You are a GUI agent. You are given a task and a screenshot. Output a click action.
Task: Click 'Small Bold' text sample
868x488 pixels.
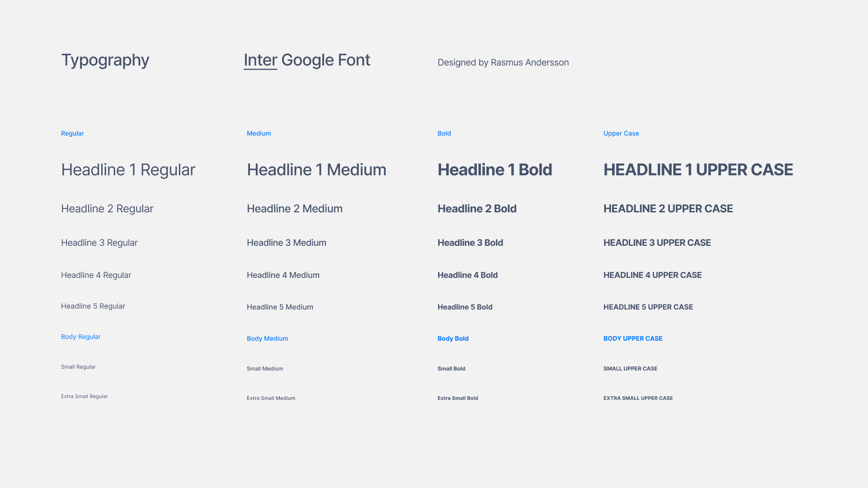click(x=451, y=369)
